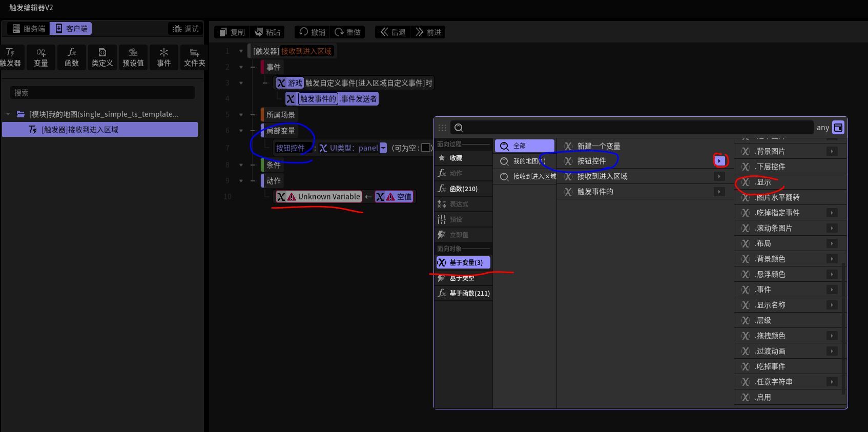Focus the 搜索 search field in sidebar
This screenshot has height=432, width=868.
coord(102,93)
